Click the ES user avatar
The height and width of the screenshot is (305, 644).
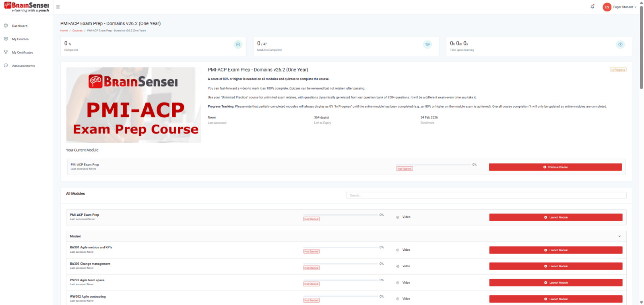(x=607, y=7)
